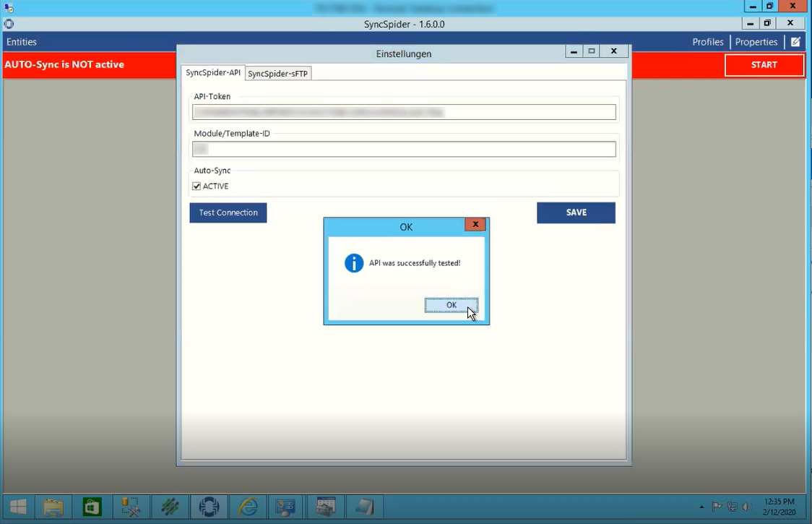This screenshot has width=812, height=524.
Task: Click the edit pencil icon beside Properties
Action: (x=795, y=42)
